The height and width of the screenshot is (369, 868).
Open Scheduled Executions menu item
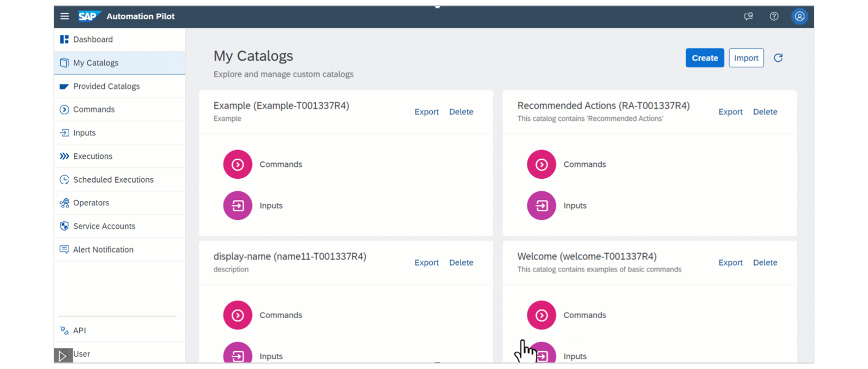tap(119, 179)
